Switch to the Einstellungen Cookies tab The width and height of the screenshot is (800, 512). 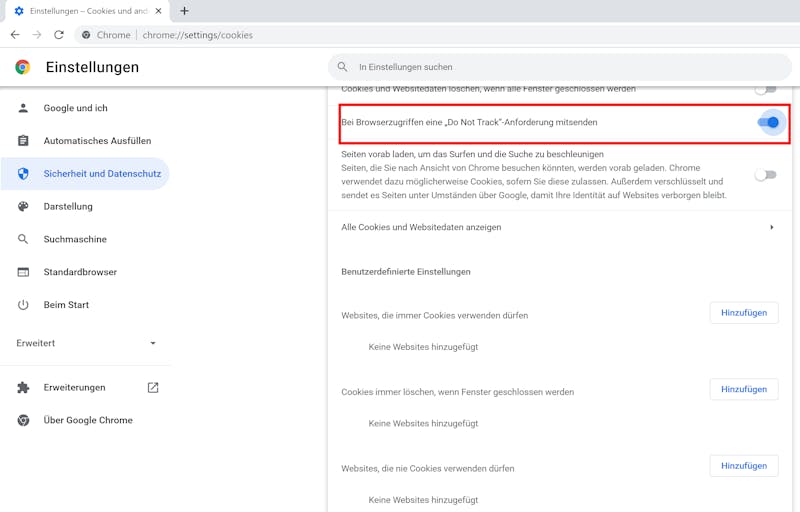click(x=88, y=11)
